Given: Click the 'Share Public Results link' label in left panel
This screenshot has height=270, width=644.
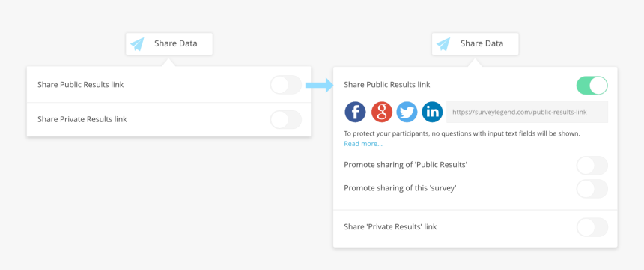Looking at the screenshot, I should (81, 84).
